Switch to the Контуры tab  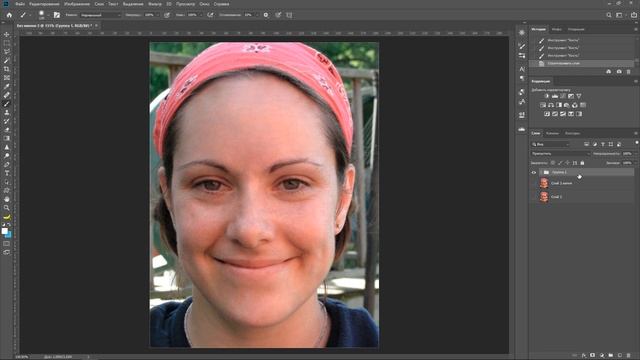tap(572, 133)
